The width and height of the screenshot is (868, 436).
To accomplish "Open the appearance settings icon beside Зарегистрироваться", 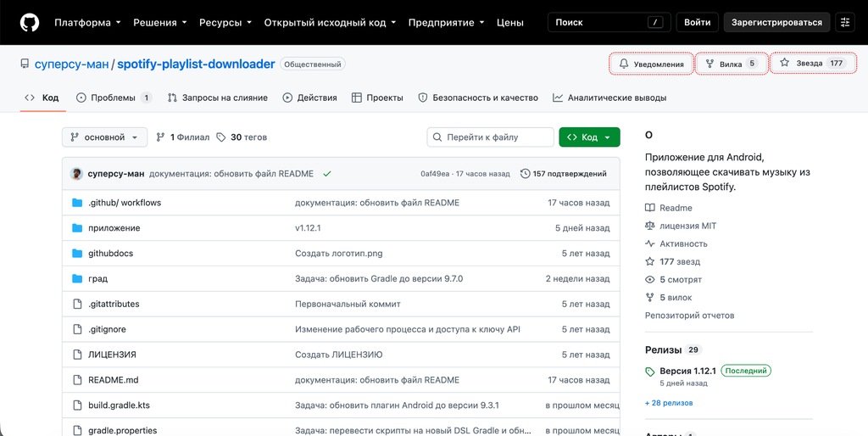I will 845,23.
